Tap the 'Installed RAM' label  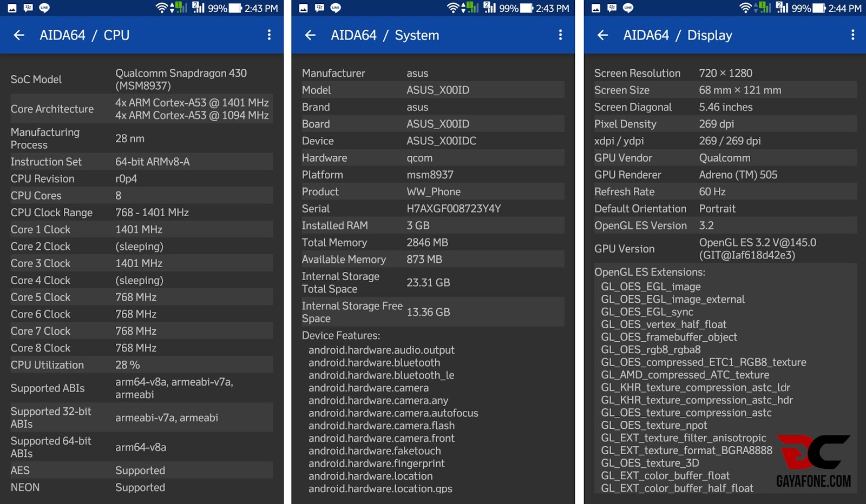(334, 226)
